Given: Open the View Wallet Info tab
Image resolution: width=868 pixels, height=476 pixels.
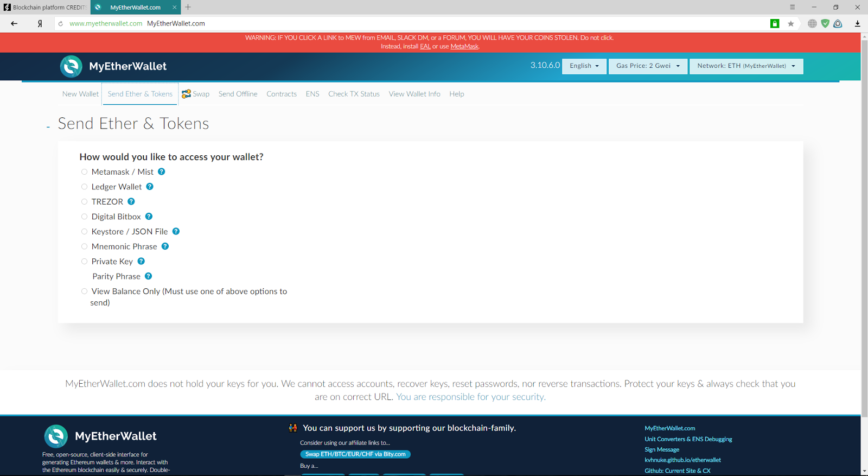Looking at the screenshot, I should pyautogui.click(x=414, y=94).
